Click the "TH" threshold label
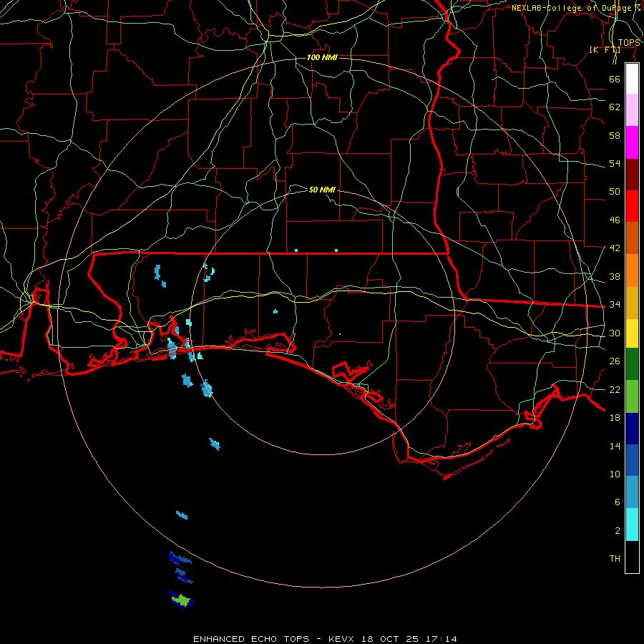The height and width of the screenshot is (644, 644). [x=615, y=559]
